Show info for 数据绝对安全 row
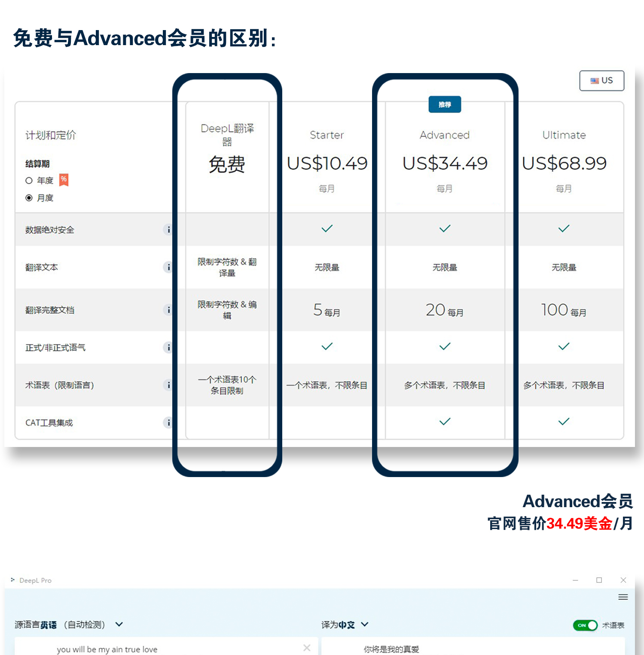The height and width of the screenshot is (655, 644). pos(168,230)
